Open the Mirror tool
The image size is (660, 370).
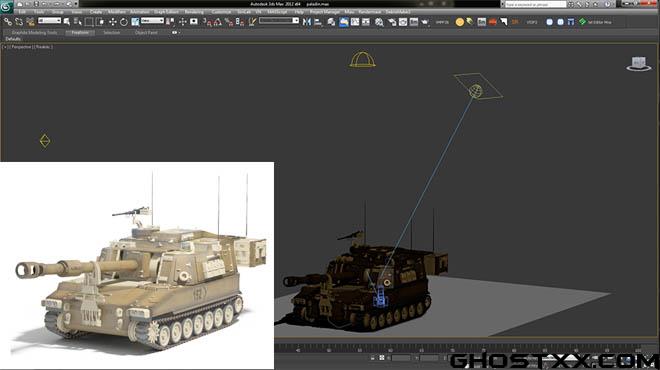coord(307,21)
